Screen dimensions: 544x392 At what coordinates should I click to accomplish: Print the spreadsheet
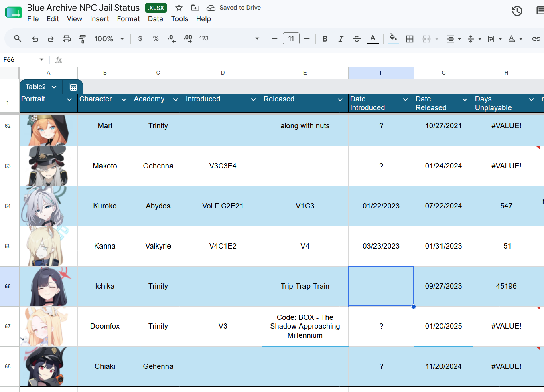[67, 39]
